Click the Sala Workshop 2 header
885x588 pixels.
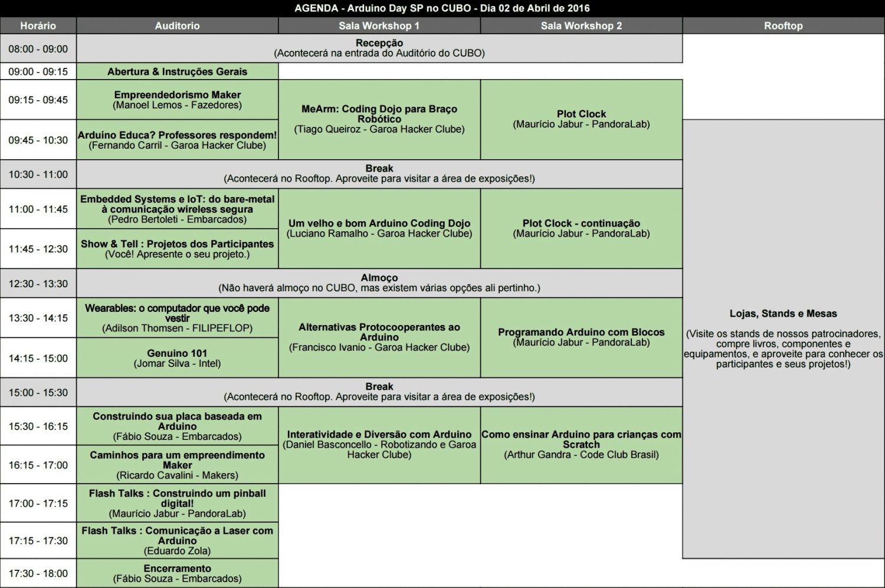click(581, 26)
